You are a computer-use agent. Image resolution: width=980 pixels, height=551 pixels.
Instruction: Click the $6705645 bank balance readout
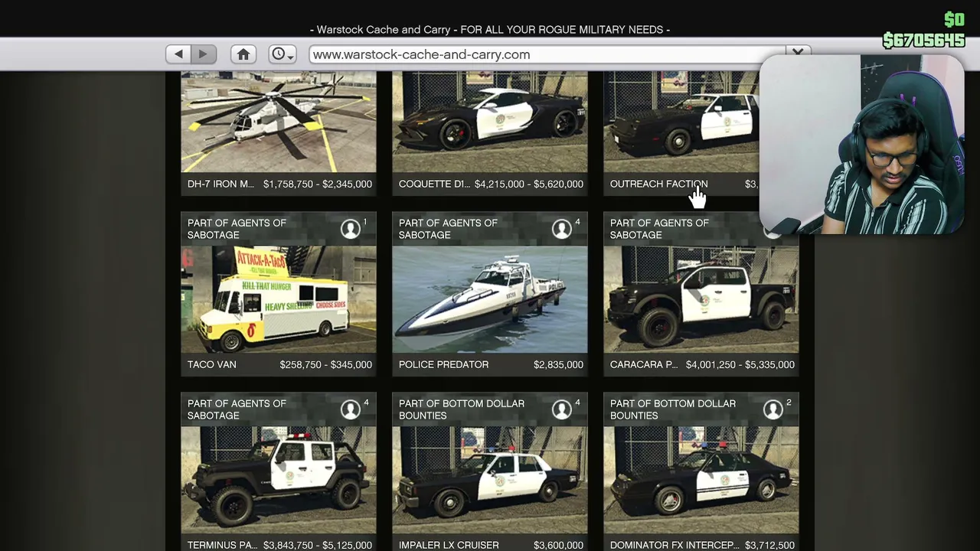pyautogui.click(x=923, y=40)
